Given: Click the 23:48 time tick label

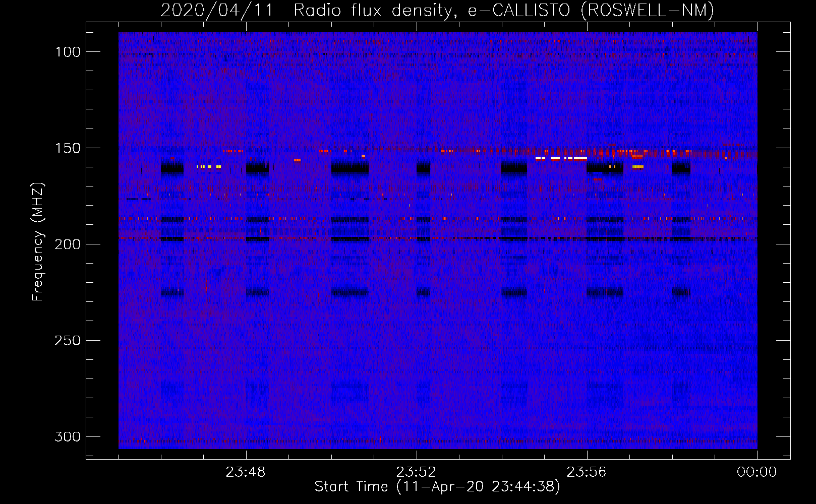Looking at the screenshot, I should 246,472.
